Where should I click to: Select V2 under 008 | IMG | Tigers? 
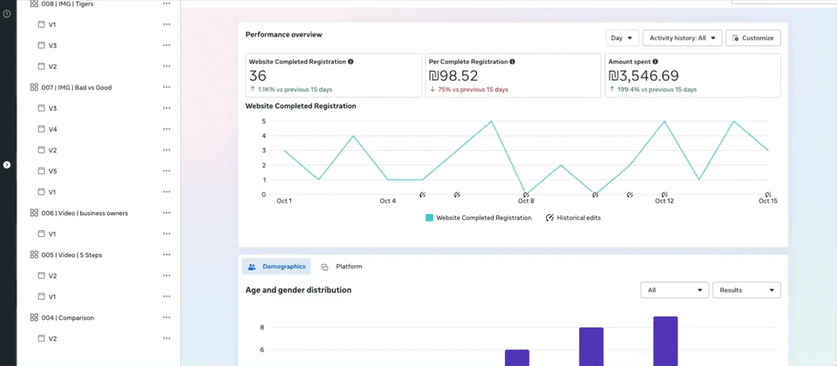(52, 67)
